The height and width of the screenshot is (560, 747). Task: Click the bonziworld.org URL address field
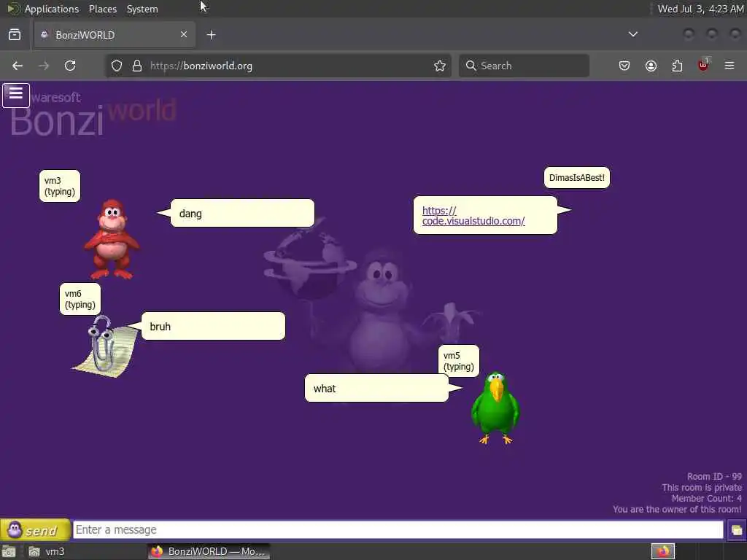(279, 66)
